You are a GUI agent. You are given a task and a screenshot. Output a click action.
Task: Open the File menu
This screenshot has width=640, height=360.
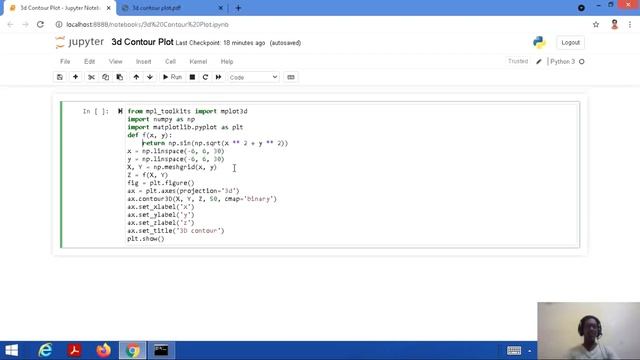pyautogui.click(x=65, y=62)
